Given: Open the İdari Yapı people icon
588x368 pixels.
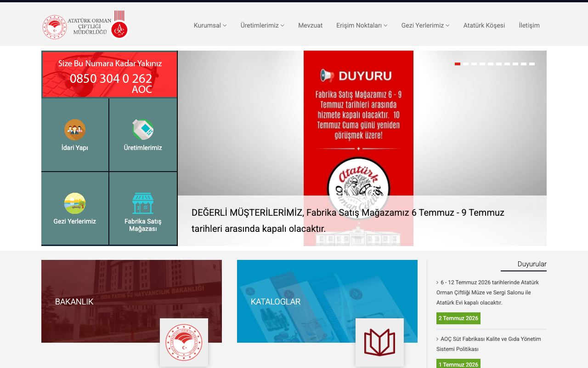Looking at the screenshot, I should 75,129.
